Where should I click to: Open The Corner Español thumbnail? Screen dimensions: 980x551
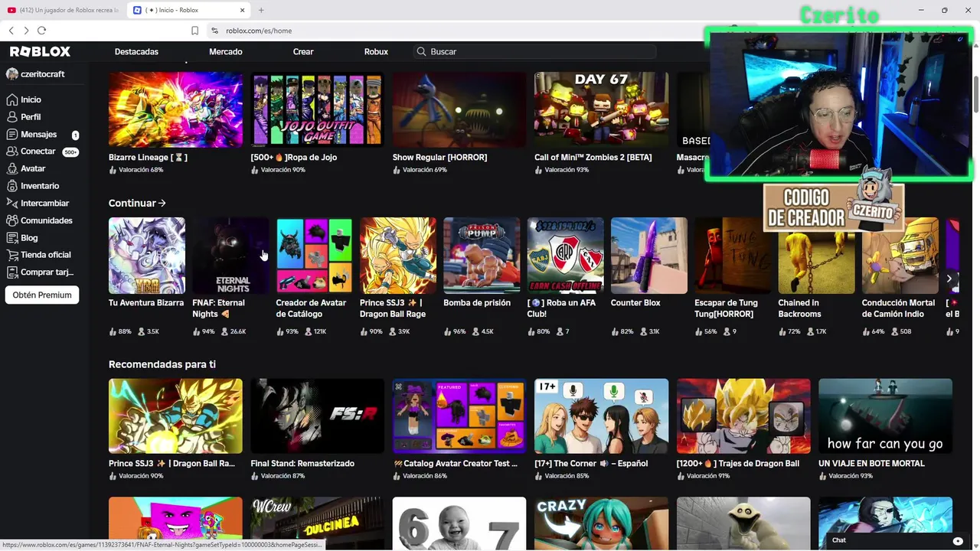pos(601,416)
